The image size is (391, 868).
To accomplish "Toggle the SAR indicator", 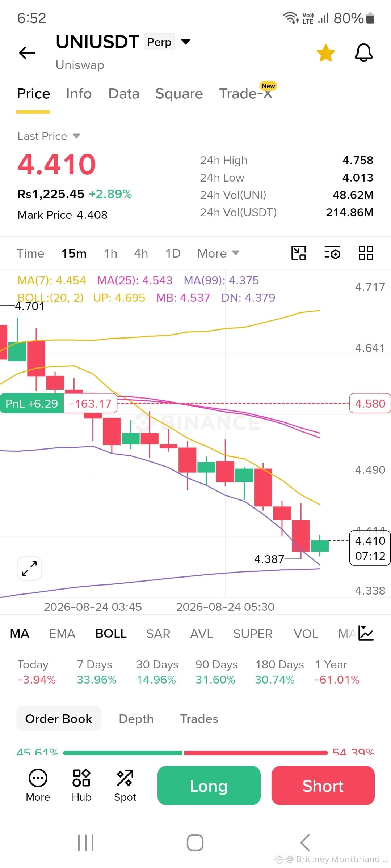I will tap(158, 634).
